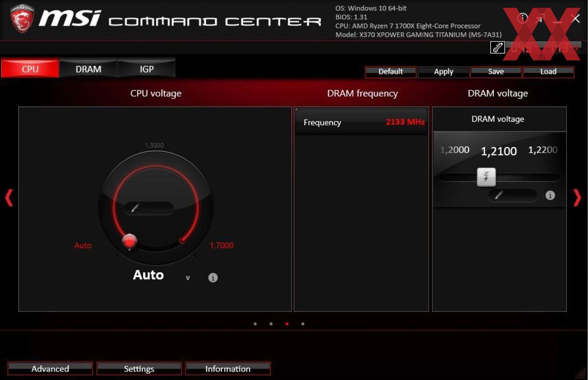This screenshot has height=380, width=588.
Task: Open the Advanced section
Action: pyautogui.click(x=50, y=368)
